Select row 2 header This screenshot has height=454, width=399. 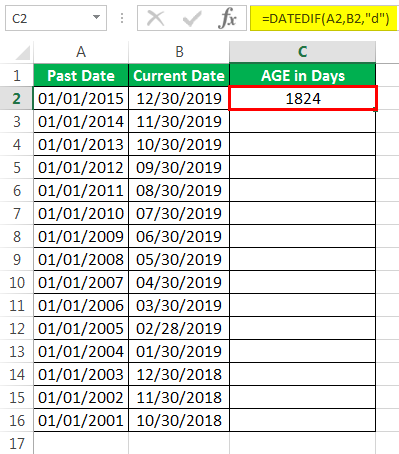click(x=16, y=98)
